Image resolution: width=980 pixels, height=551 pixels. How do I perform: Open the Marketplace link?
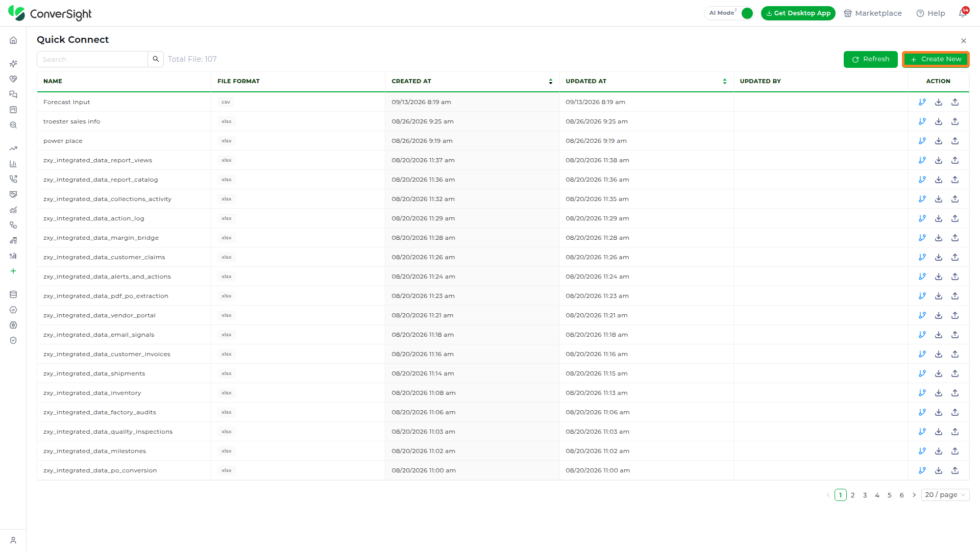[873, 13]
